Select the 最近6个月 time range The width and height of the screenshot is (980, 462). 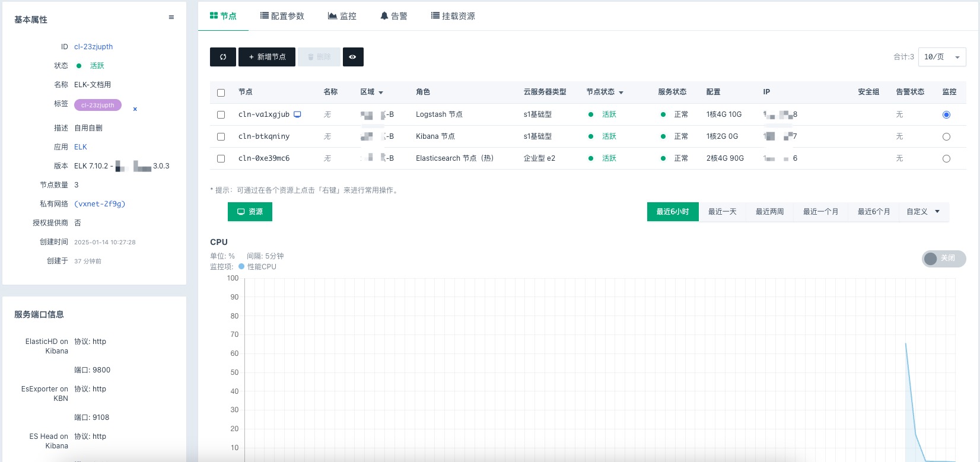click(x=873, y=212)
